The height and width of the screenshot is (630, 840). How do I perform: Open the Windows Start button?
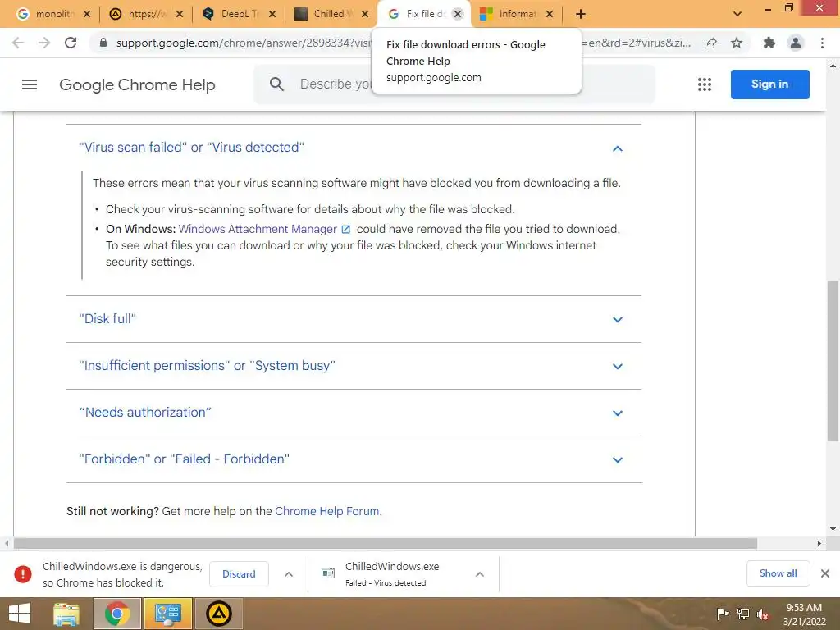click(20, 614)
